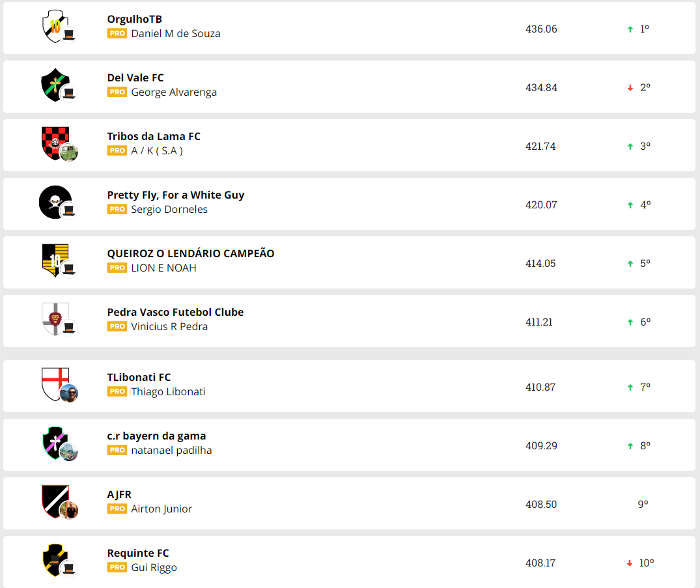Screen dimensions: 700x588
Task: Click the Pretty Fly skull crest icon
Action: (55, 202)
